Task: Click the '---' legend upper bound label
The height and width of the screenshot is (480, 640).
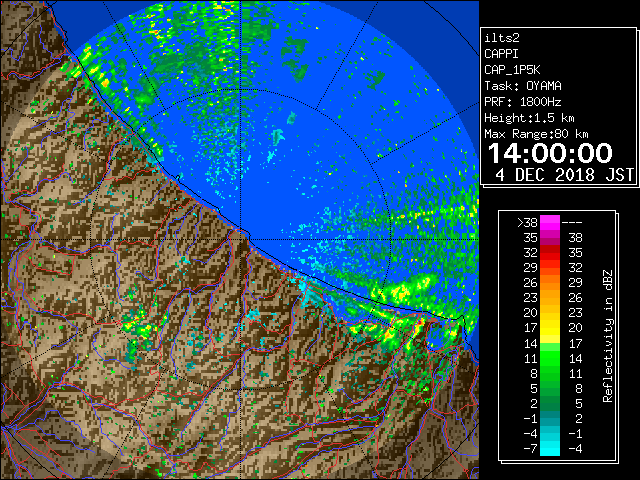Action: coord(572,223)
